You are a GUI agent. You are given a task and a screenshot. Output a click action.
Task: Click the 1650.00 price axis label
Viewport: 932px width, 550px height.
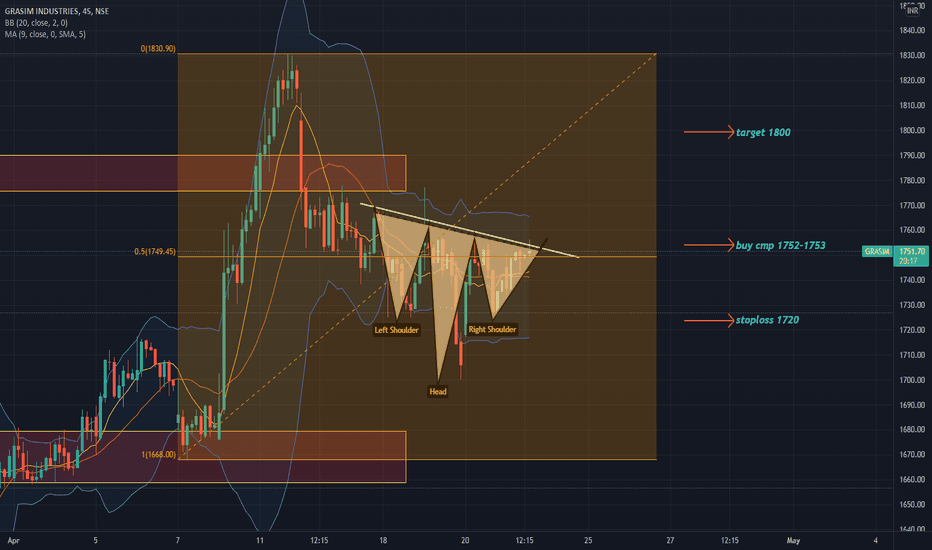click(x=912, y=504)
